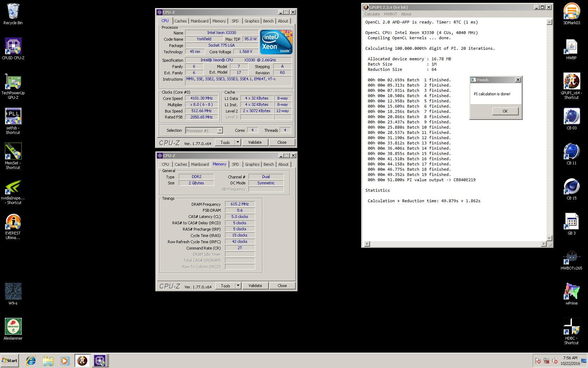
Task: Switch to GPUPI taskbar button
Action: 82,361
